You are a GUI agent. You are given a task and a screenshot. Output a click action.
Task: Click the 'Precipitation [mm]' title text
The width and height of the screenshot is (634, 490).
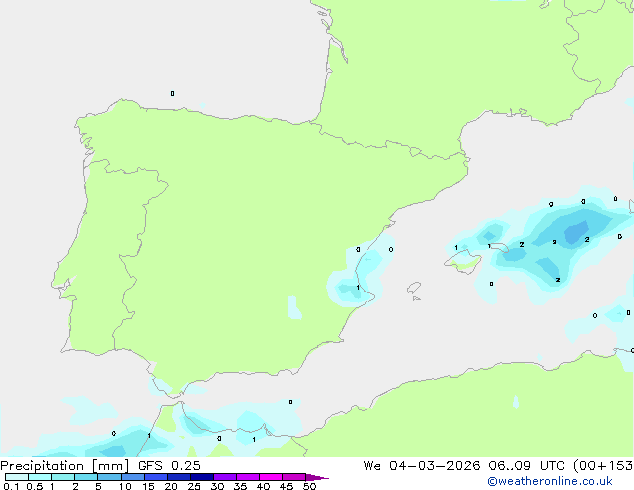click(65, 466)
